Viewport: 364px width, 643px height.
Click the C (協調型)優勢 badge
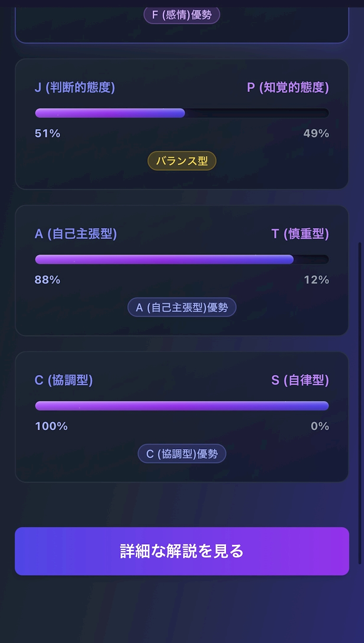[x=182, y=454]
